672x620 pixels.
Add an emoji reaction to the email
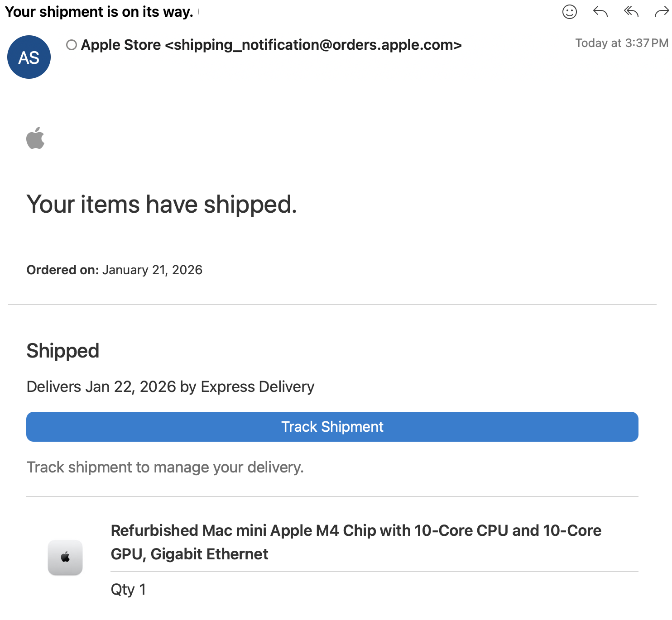pyautogui.click(x=569, y=12)
